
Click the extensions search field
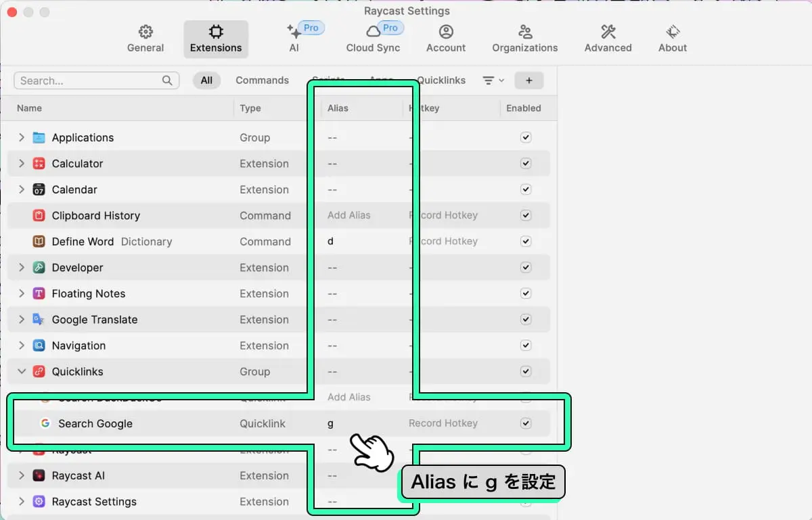click(x=97, y=80)
